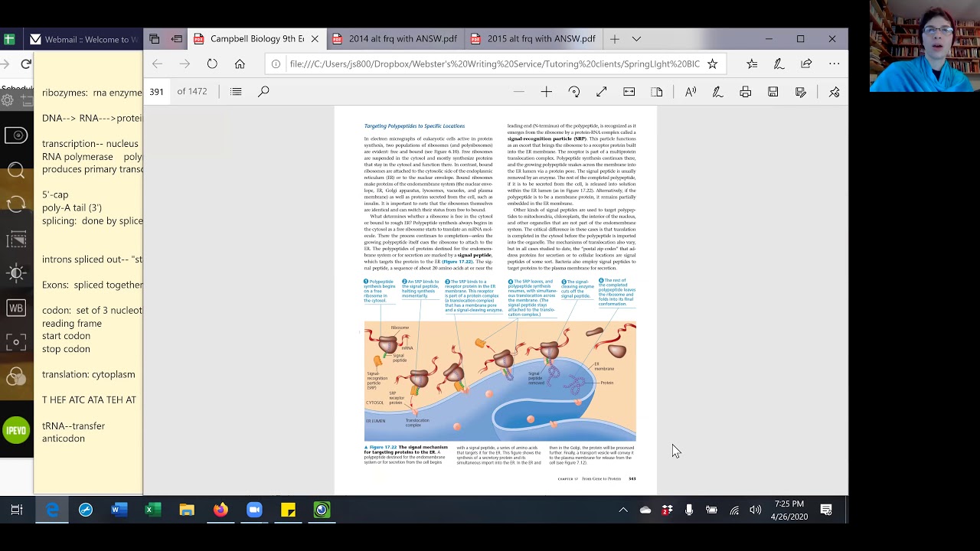Open Excel from the taskbar

tap(153, 510)
